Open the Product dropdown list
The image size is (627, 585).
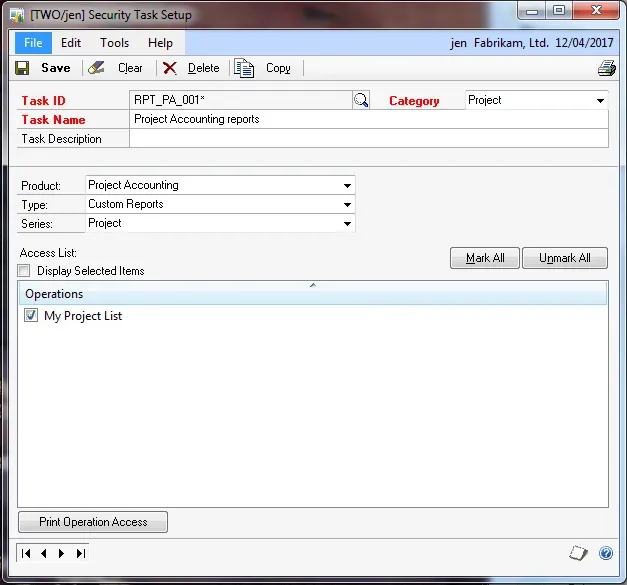point(347,186)
